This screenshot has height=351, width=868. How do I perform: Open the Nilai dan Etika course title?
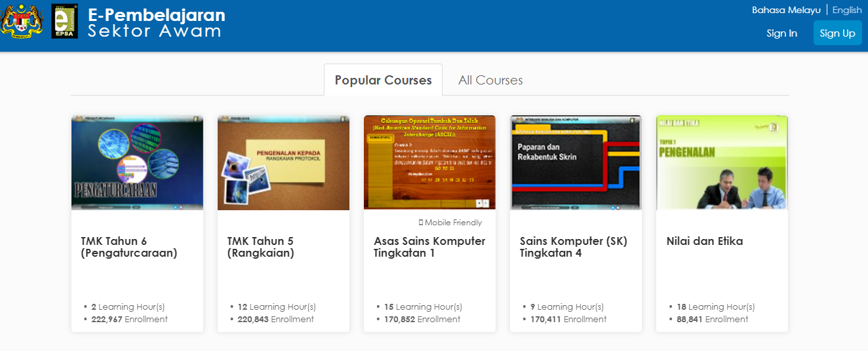tap(705, 241)
